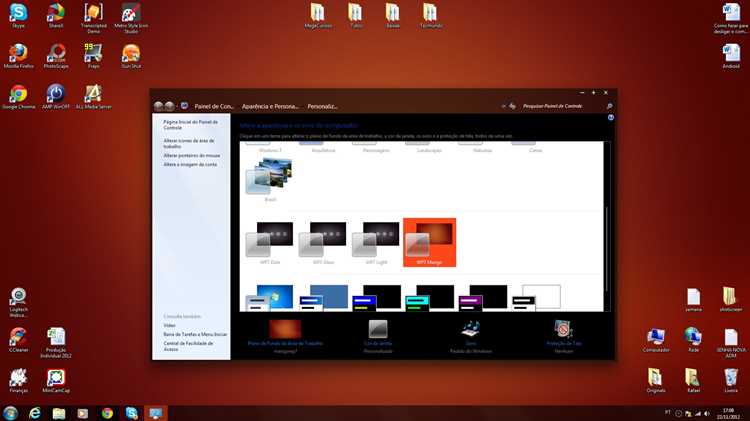Open the Metro Style Icon Studio shortcut
750x421 pixels.
pyautogui.click(x=131, y=18)
